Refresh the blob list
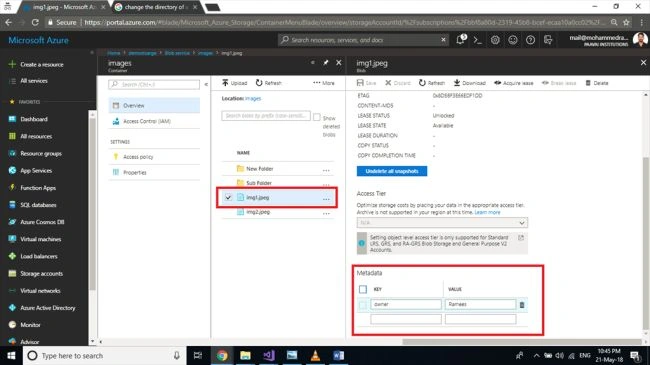Viewport: 650px width, 365px height. click(269, 83)
